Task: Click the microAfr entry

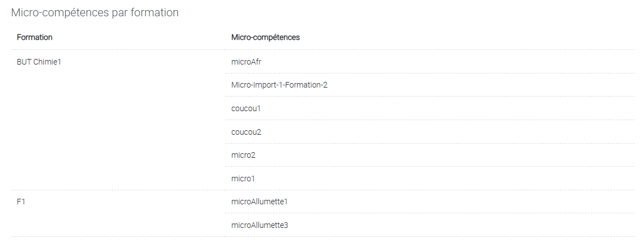Action: 246,62
